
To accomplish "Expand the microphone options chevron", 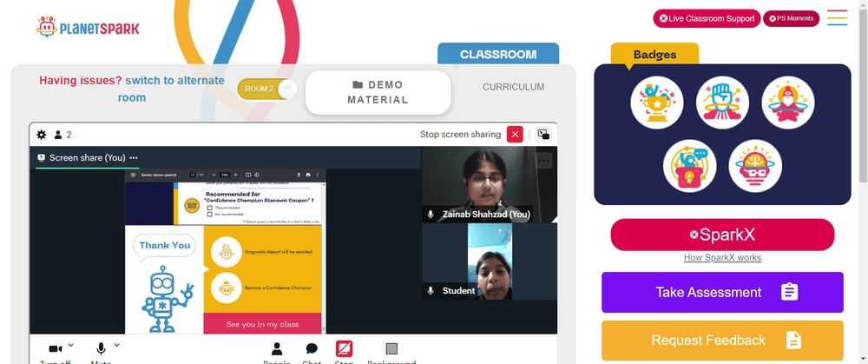I will click(117, 345).
